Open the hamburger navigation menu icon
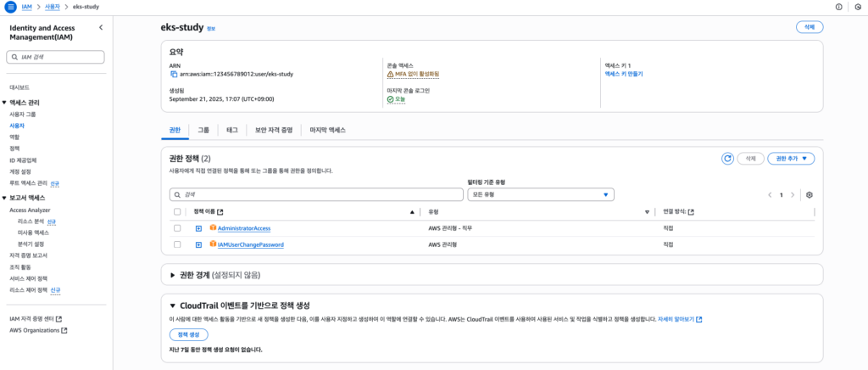868x370 pixels. pyautogui.click(x=11, y=7)
